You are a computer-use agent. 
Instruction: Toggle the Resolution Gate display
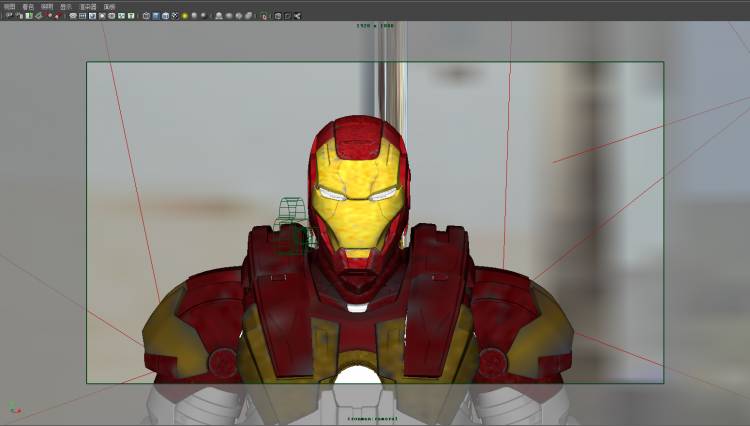[92, 16]
